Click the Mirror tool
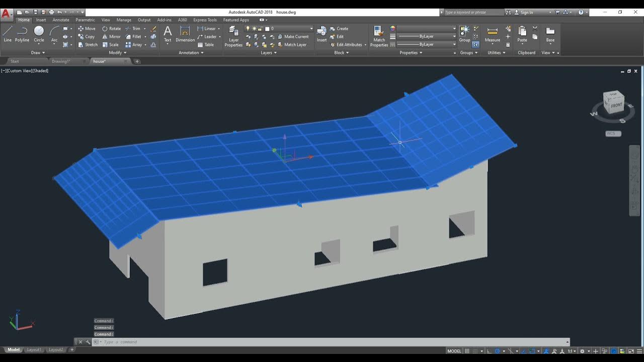 (111, 37)
